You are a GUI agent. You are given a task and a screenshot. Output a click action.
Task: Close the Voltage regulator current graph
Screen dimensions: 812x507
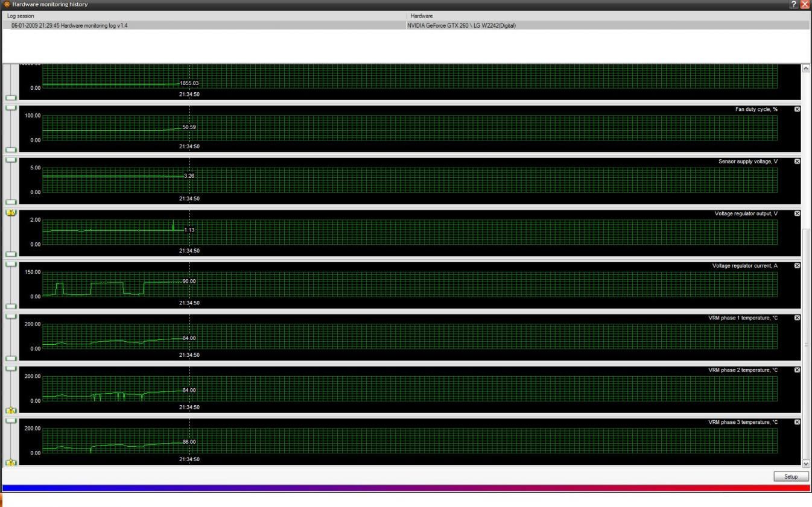pyautogui.click(x=797, y=266)
